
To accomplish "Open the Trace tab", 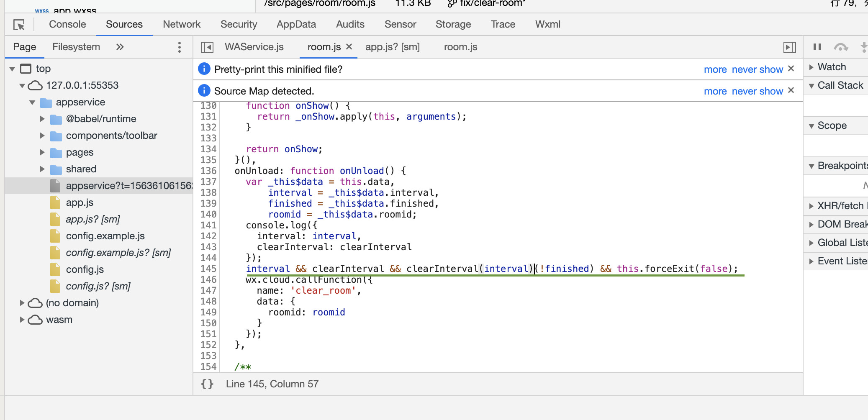I will click(503, 24).
